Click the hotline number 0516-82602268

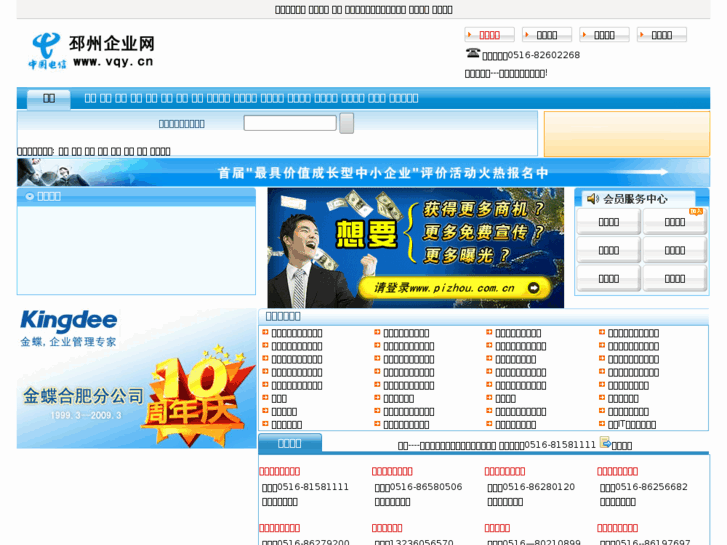(x=544, y=55)
